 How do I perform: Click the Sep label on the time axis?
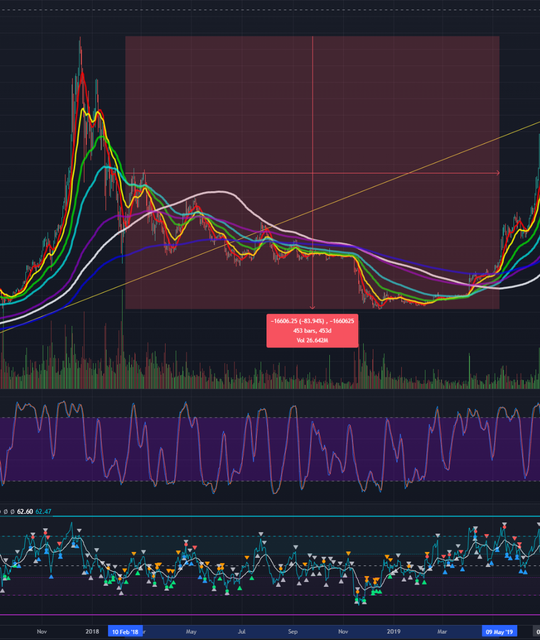[x=293, y=631]
